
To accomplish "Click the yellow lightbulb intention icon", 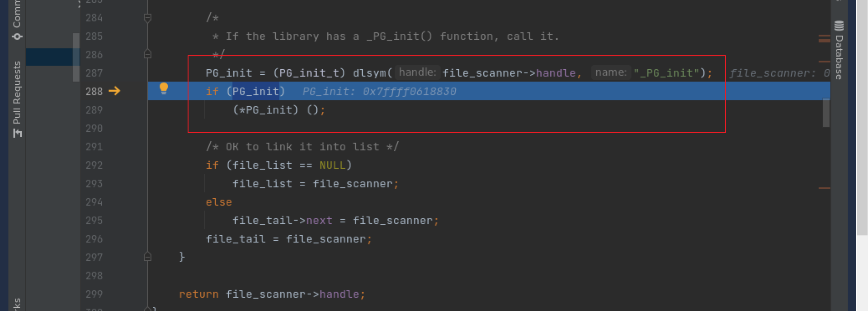I will 164,88.
